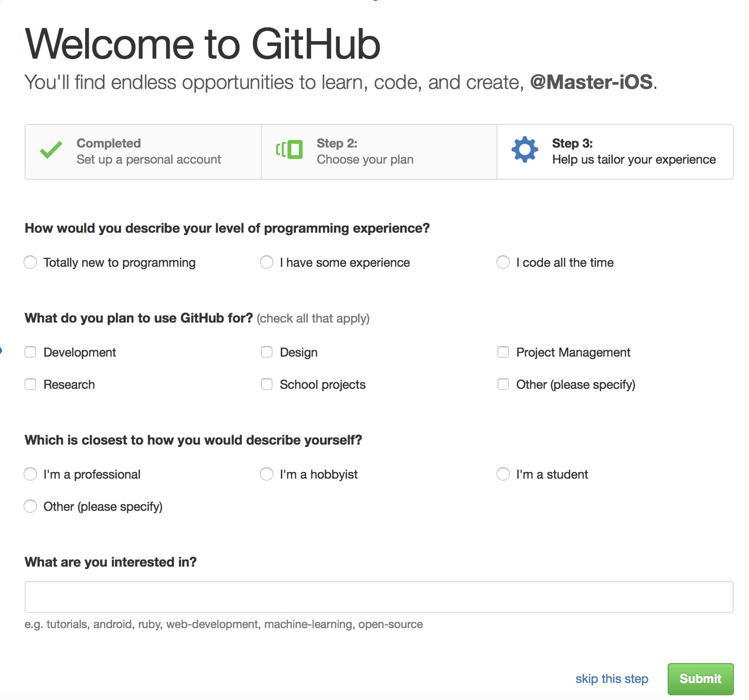This screenshot has width=749, height=700.
Task: Select 'I'm a student' radio button
Action: coord(503,474)
